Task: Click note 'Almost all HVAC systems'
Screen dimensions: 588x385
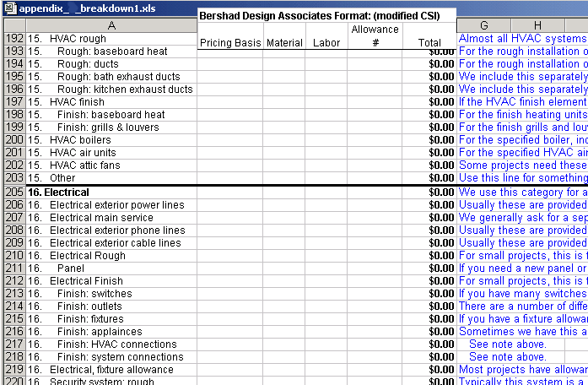Action: pos(522,39)
